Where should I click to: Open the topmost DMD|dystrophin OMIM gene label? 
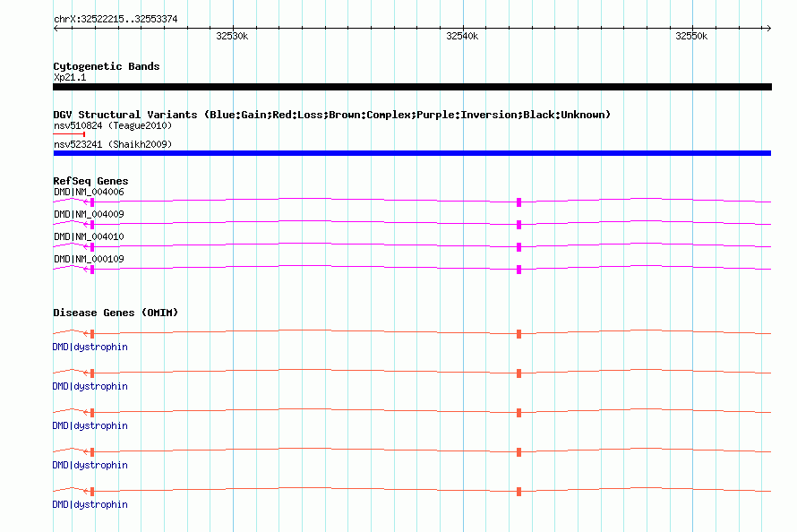click(x=90, y=347)
